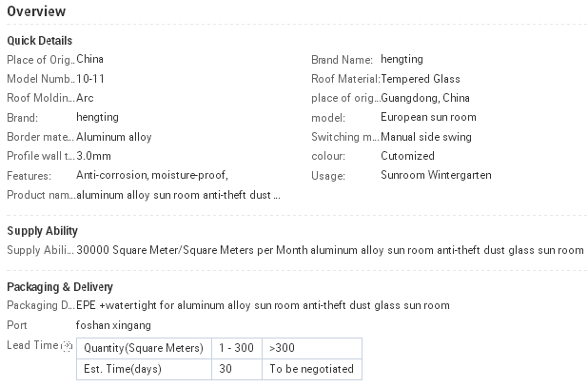Click the Quick Details heading

pos(40,41)
